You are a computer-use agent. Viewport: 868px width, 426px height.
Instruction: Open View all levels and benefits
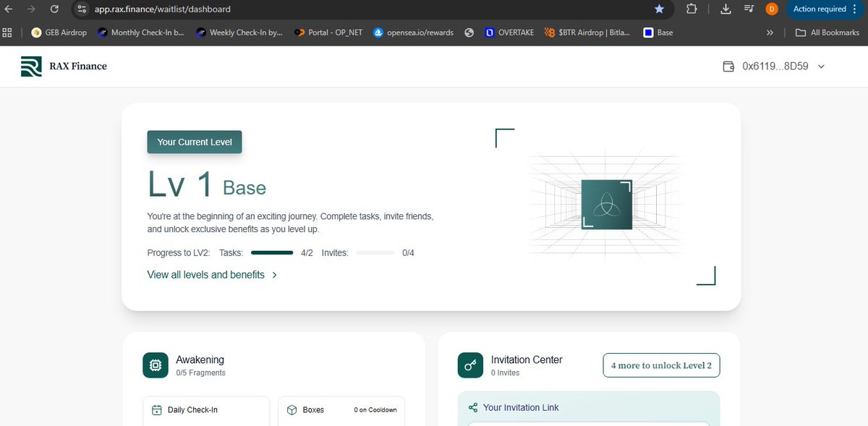click(206, 275)
